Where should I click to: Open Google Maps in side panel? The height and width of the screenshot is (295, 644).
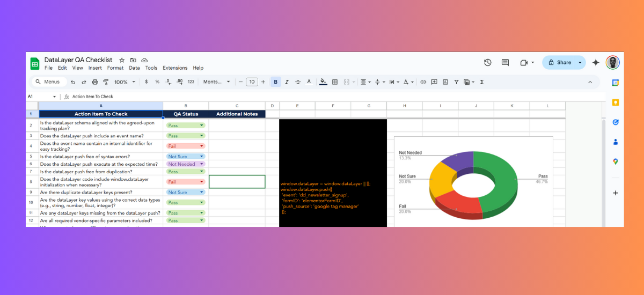[616, 161]
